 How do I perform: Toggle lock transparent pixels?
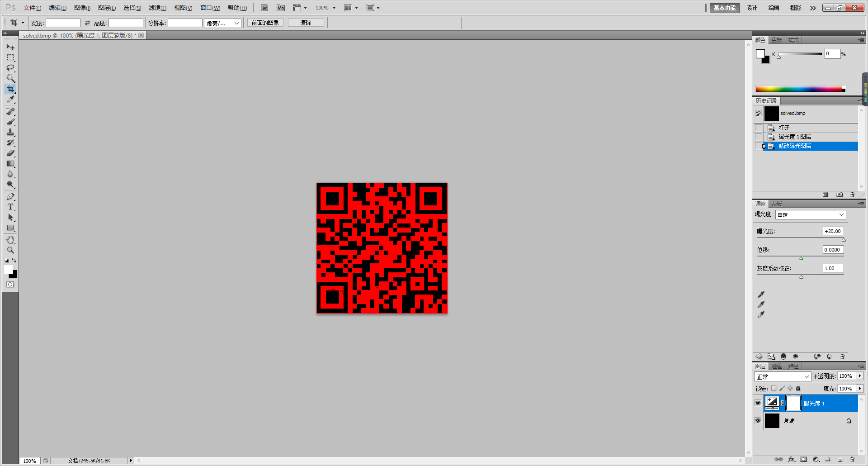click(x=774, y=388)
